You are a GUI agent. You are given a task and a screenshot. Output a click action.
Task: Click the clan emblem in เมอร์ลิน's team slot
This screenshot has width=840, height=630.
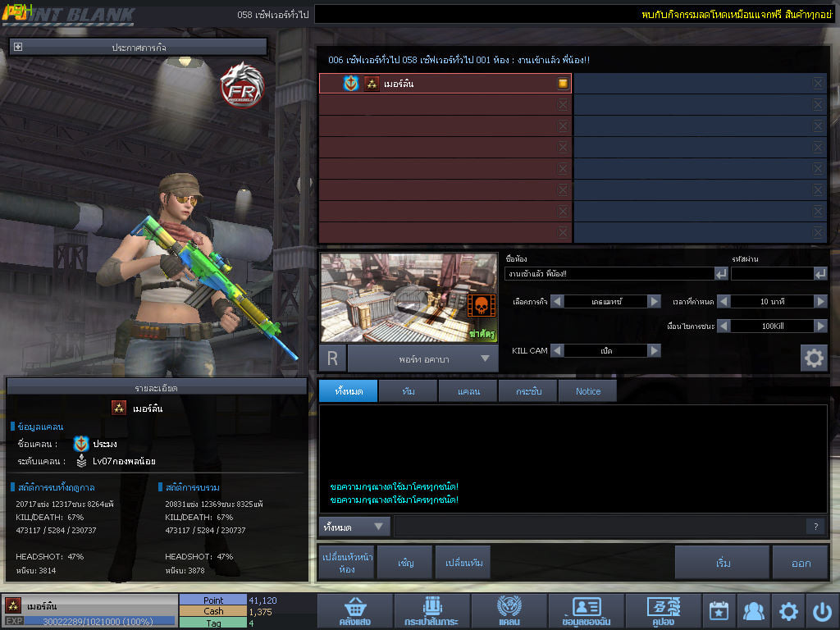click(351, 84)
